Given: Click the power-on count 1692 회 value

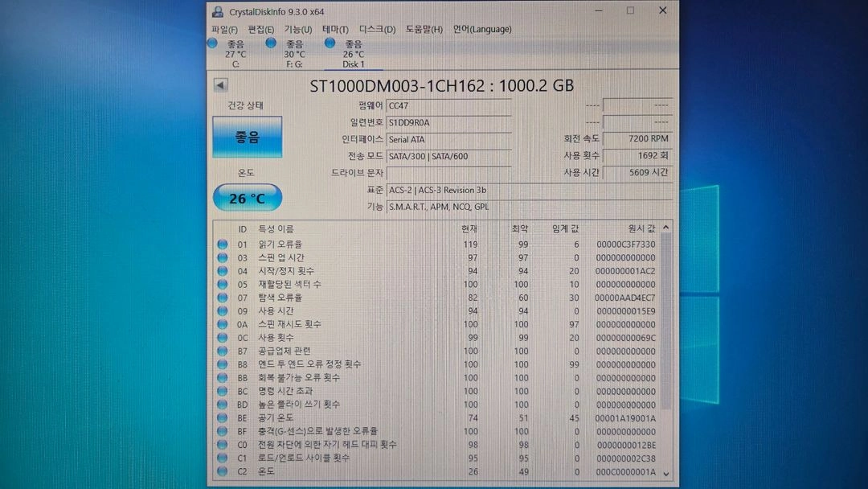Looking at the screenshot, I should pyautogui.click(x=637, y=155).
